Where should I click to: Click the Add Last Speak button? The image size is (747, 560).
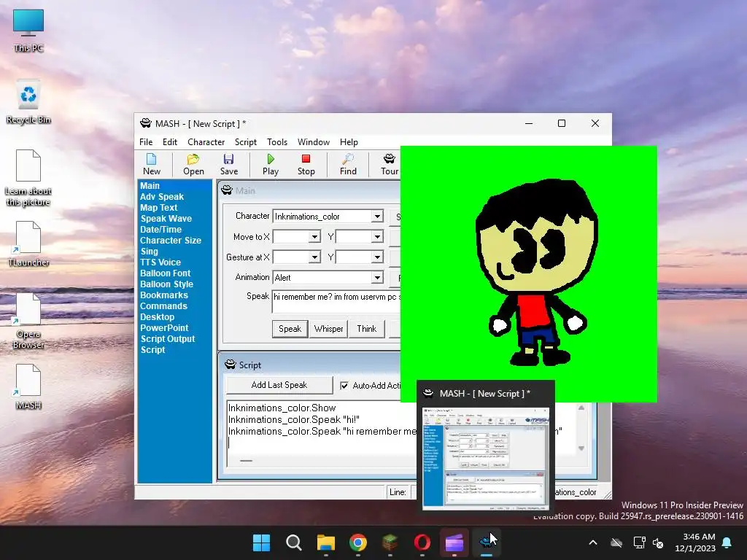[279, 385]
